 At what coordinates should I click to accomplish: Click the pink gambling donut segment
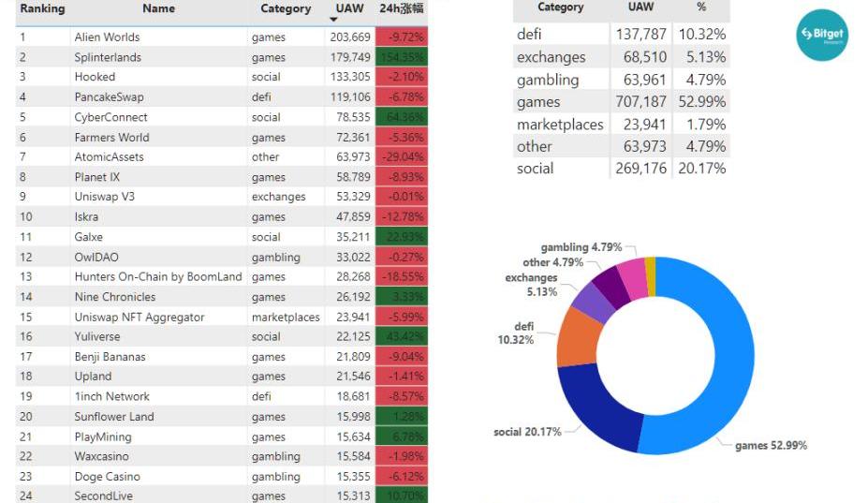point(635,278)
